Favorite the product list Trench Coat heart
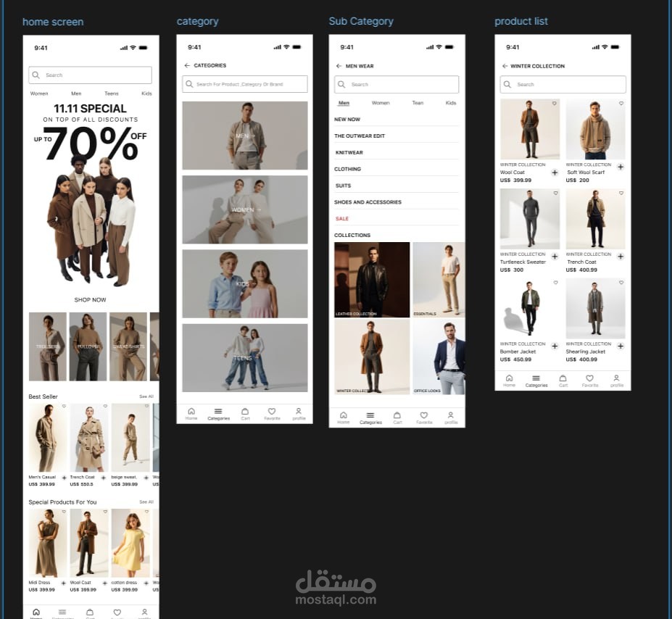This screenshot has width=672, height=619. click(621, 194)
